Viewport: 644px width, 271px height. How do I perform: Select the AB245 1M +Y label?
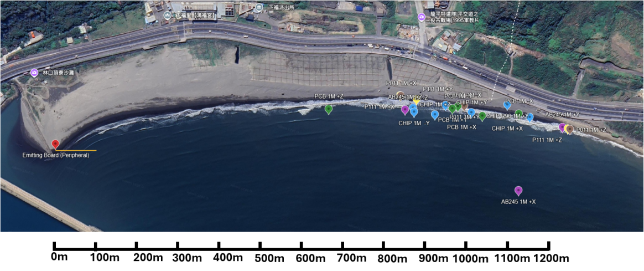(x=562, y=115)
